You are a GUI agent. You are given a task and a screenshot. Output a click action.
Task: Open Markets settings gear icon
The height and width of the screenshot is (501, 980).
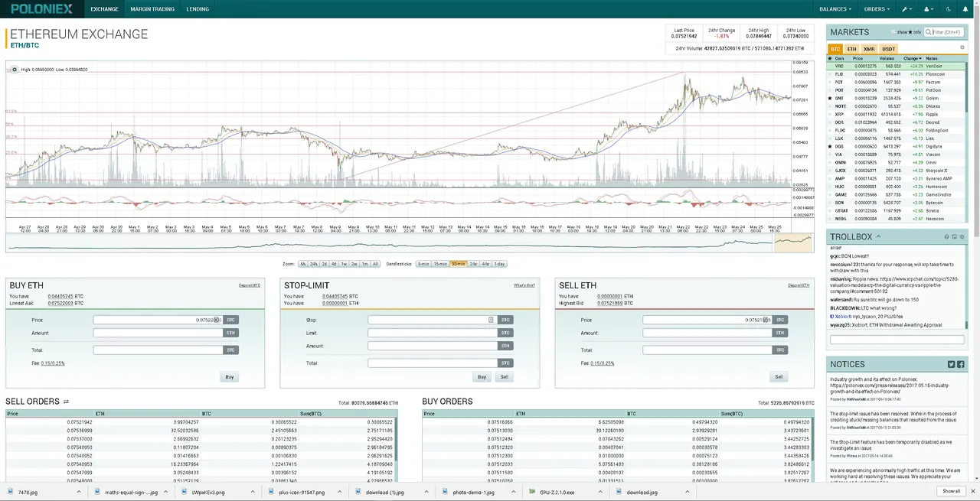(962, 47)
